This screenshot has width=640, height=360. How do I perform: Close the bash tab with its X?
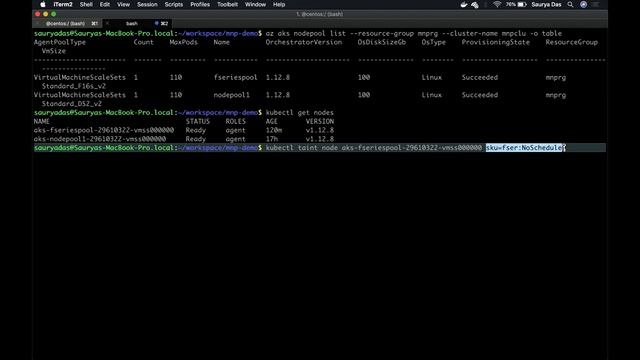[107, 23]
